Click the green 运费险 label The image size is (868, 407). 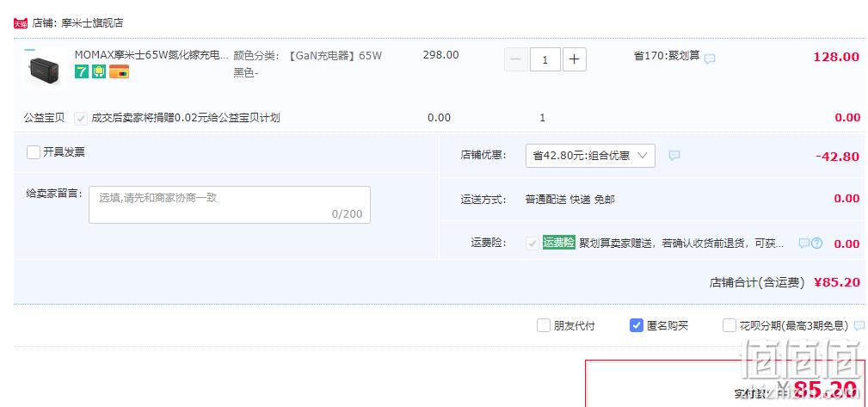tap(558, 243)
